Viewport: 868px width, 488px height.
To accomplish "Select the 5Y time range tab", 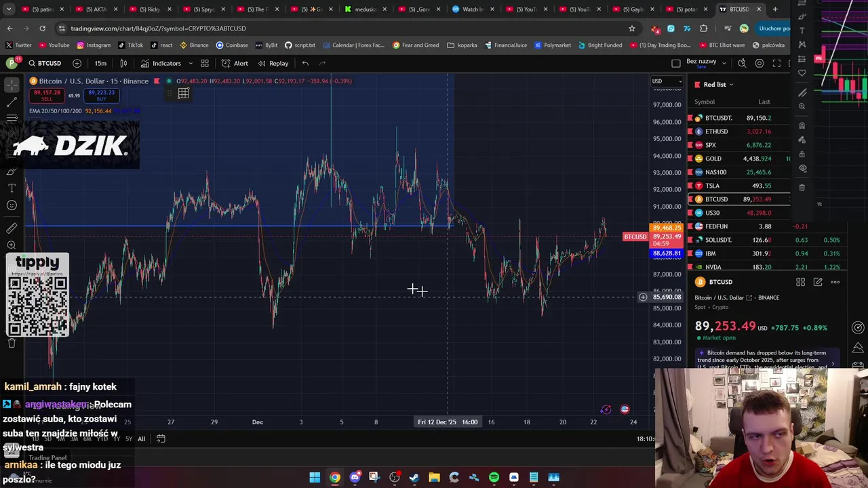I will coord(129,439).
